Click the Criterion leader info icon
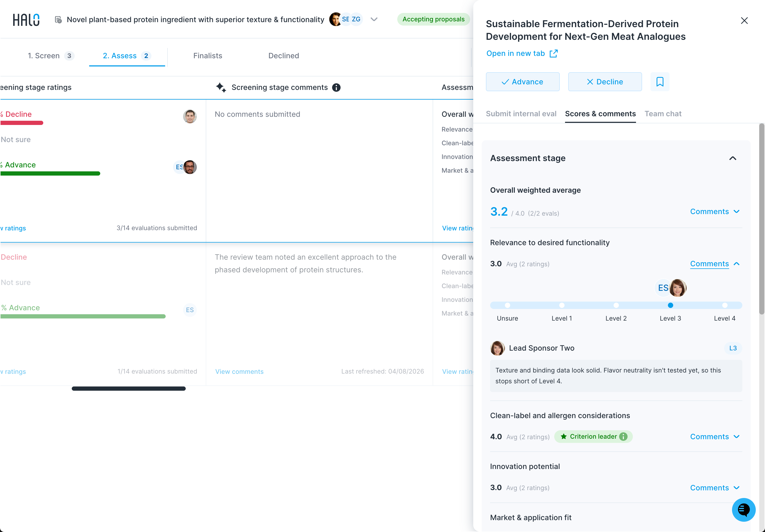Viewport: 765px width, 532px height. 623,437
